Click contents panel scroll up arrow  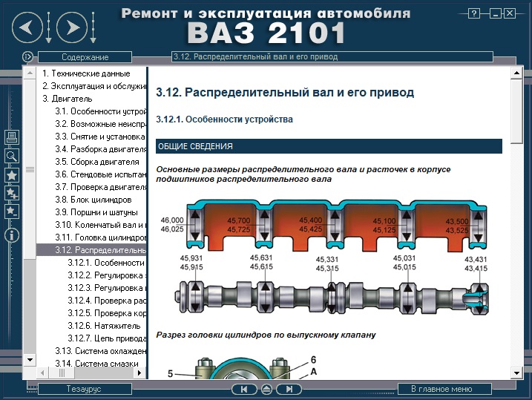tap(30, 73)
